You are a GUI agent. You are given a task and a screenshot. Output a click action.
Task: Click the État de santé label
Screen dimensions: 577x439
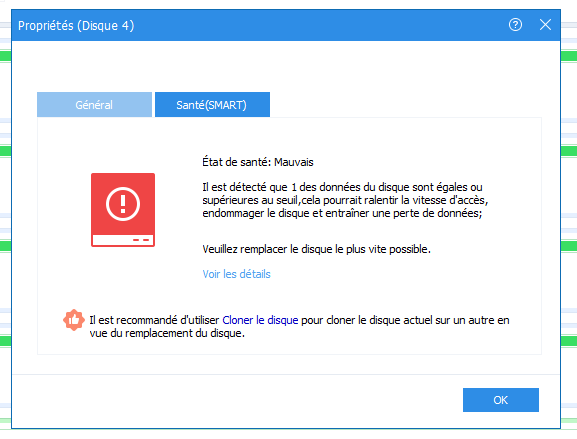tap(237, 162)
